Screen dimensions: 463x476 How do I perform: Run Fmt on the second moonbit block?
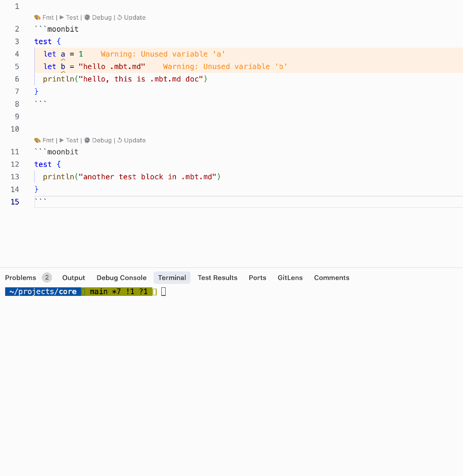(x=44, y=141)
